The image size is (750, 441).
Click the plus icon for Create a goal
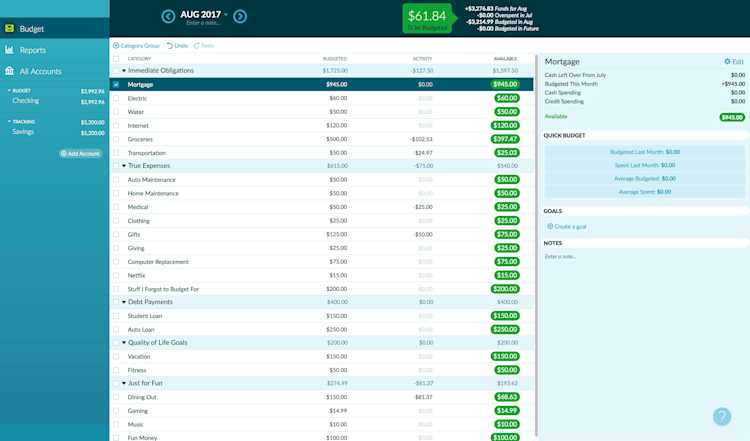[550, 226]
